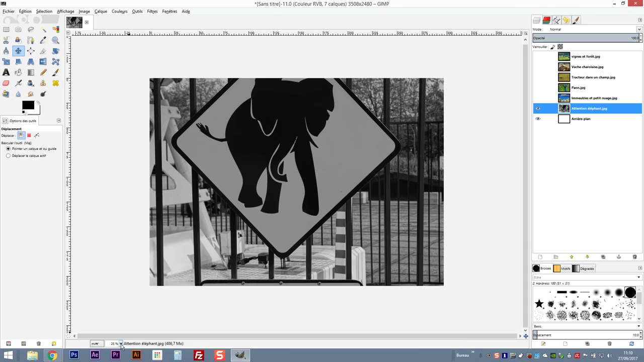The height and width of the screenshot is (362, 644).
Task: Open the Filtres menu
Action: click(152, 11)
